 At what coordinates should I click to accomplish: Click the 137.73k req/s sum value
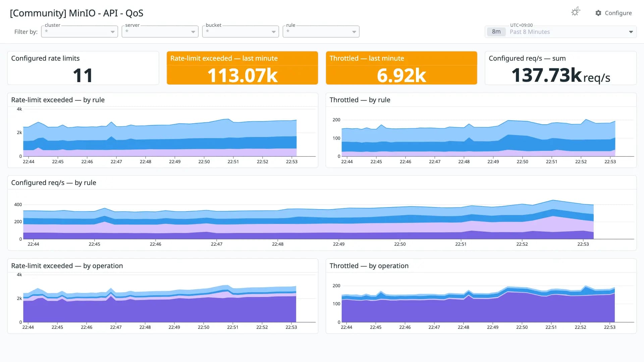click(560, 76)
